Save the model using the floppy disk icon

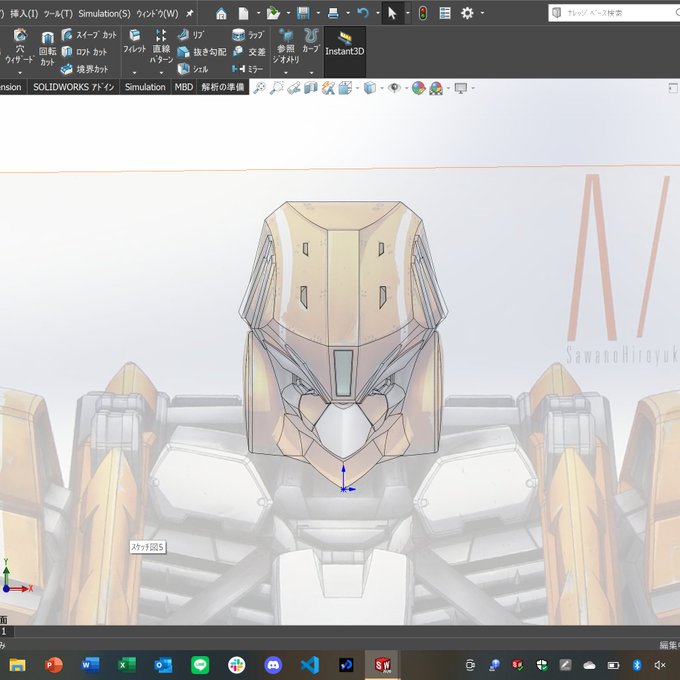[x=303, y=13]
